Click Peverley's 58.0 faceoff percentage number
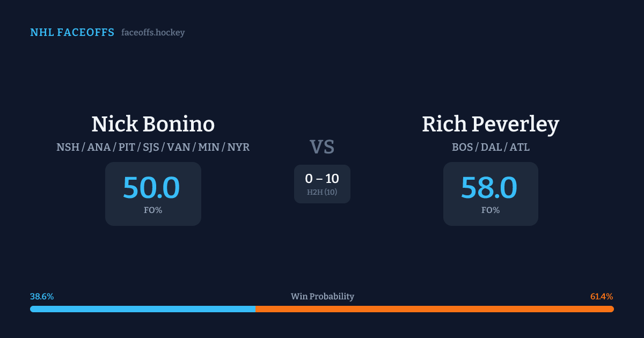The image size is (644, 338). 489,188
